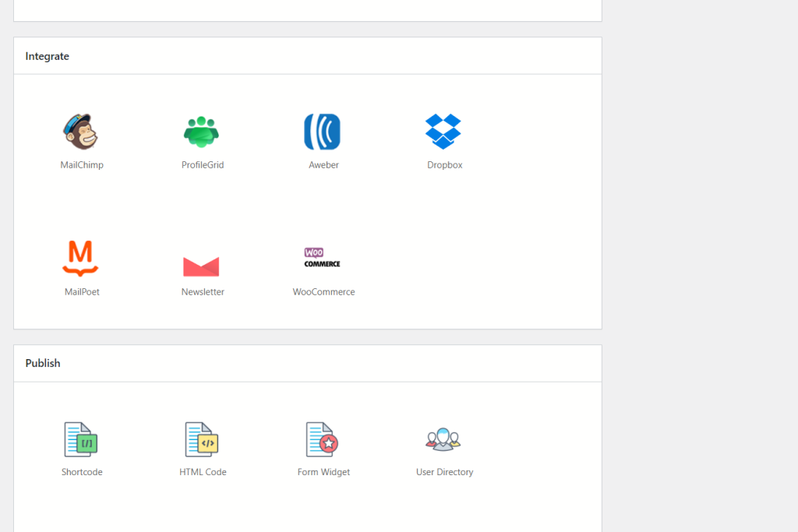Open the User Directory people icon

click(443, 439)
